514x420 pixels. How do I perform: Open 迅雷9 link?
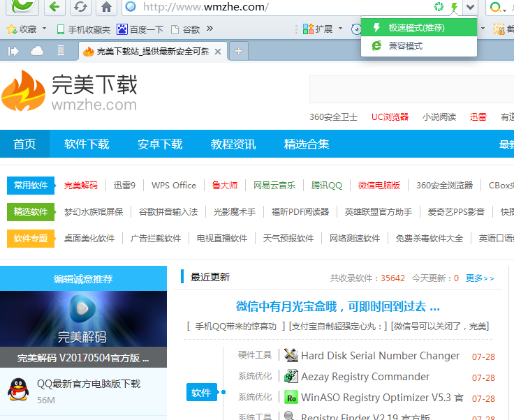(x=124, y=186)
